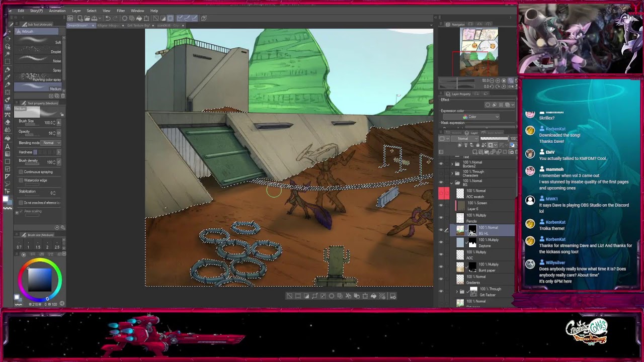
Task: Toggle Do not cross lines of reference checkbox
Action: coord(21,203)
